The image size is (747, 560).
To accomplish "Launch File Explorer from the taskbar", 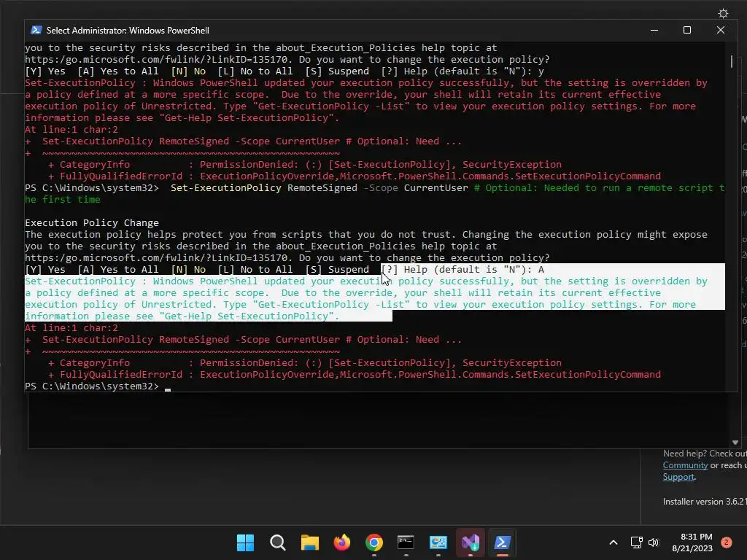I will tap(309, 542).
